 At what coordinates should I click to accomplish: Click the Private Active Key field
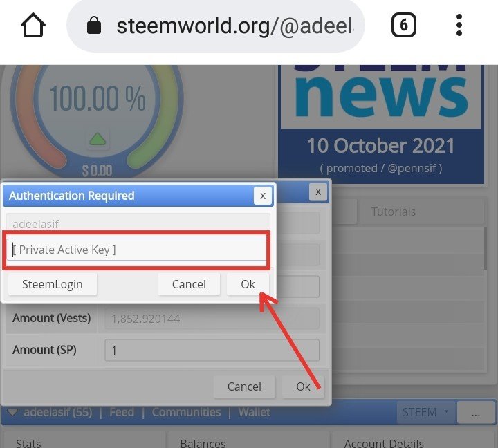click(136, 250)
